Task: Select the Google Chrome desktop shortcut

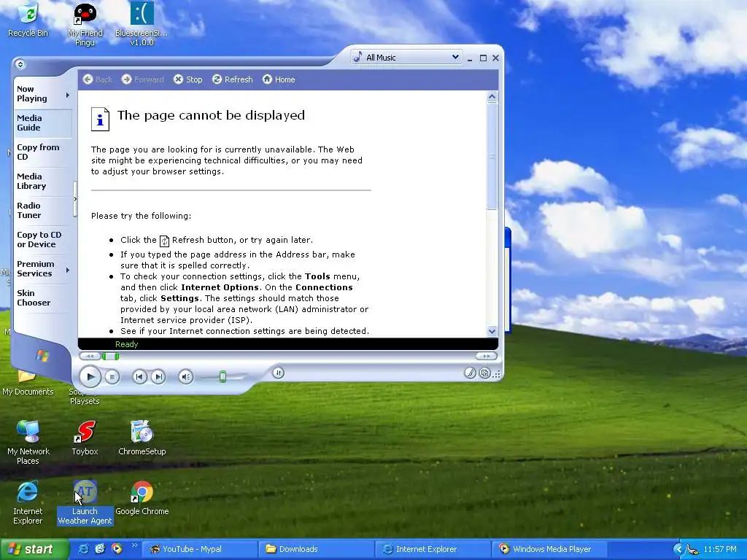Action: 142,499
